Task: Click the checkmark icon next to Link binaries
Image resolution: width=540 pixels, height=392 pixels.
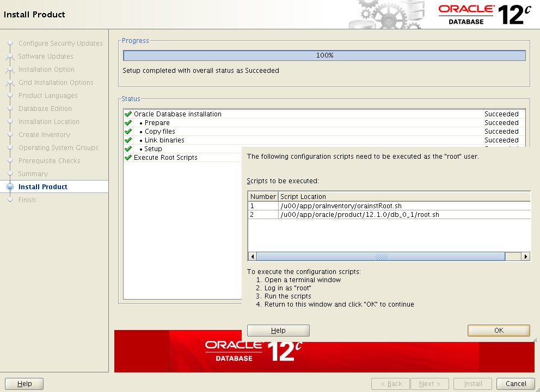Action: point(128,140)
